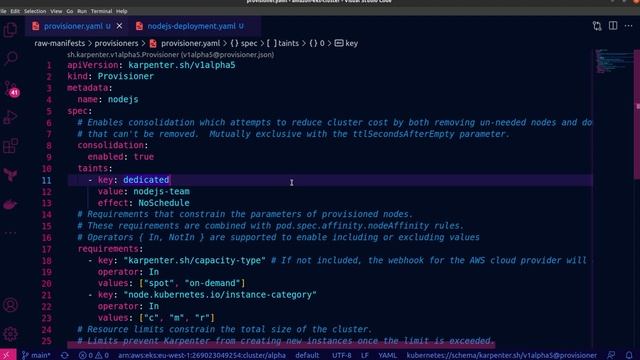Change YAML language mode
The height and width of the screenshot is (360, 640).
(387, 355)
